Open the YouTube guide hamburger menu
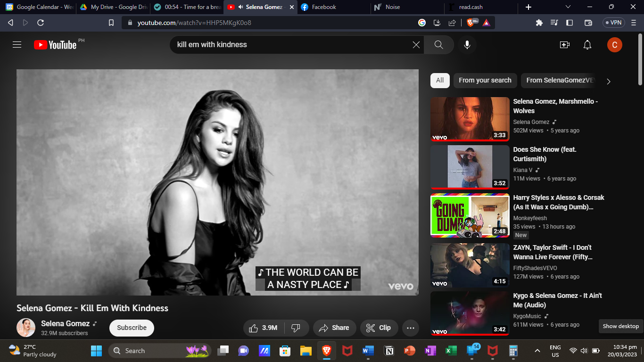The width and height of the screenshot is (644, 362). click(17, 45)
